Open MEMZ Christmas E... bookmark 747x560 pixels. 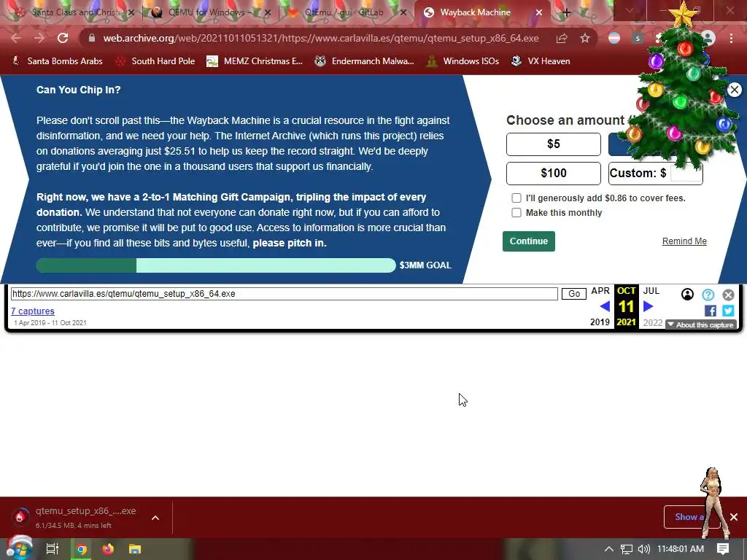pyautogui.click(x=255, y=61)
